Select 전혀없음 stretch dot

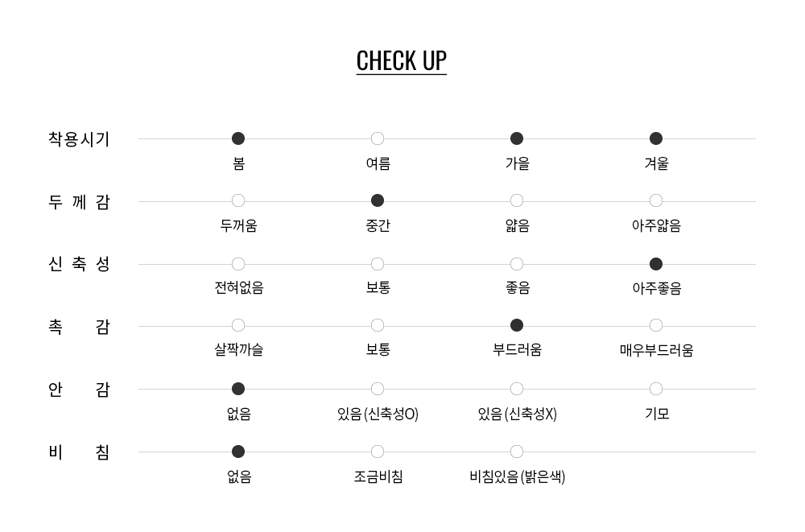point(238,264)
